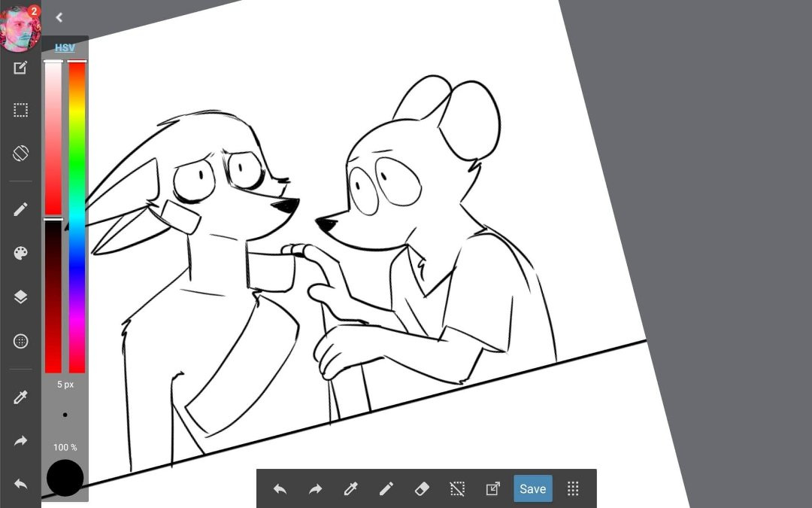Open the new drawing edit icon

20,68
